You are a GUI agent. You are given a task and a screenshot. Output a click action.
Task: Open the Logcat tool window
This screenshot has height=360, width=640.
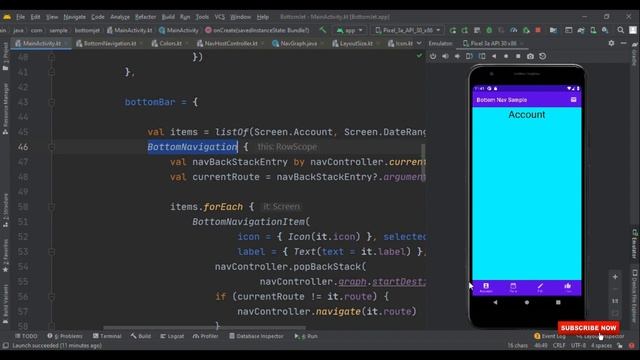pyautogui.click(x=172, y=336)
